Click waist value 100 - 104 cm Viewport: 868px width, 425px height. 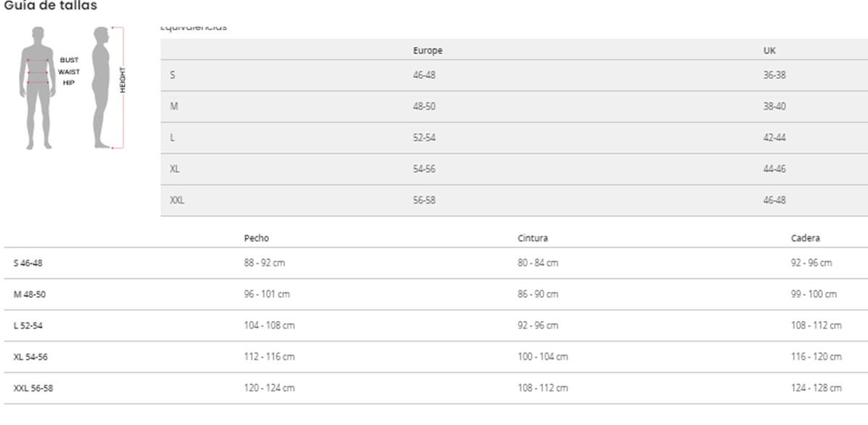[542, 357]
